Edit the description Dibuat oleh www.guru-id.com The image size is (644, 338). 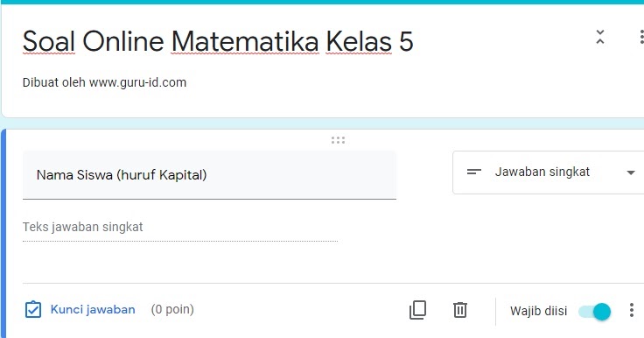pyautogui.click(x=104, y=82)
